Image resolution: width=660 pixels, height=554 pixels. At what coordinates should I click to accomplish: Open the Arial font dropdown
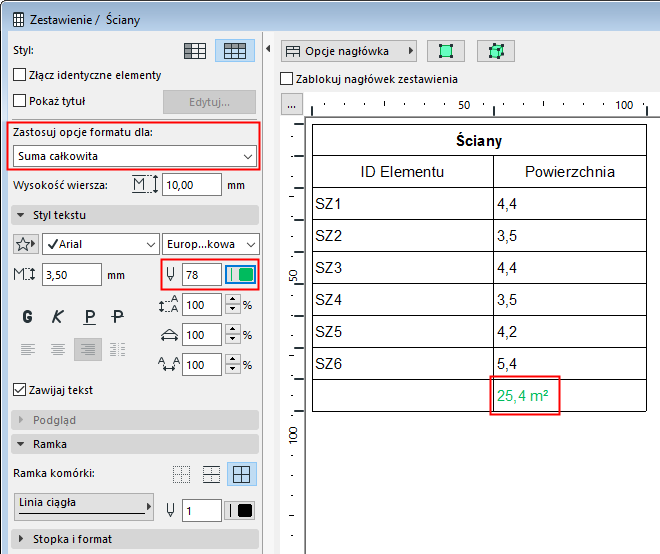101,244
